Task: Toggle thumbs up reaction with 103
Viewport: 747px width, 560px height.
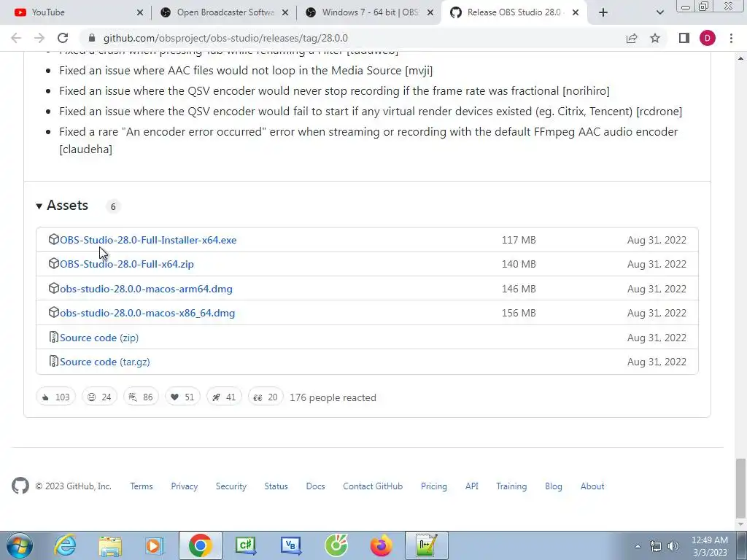Action: point(55,397)
